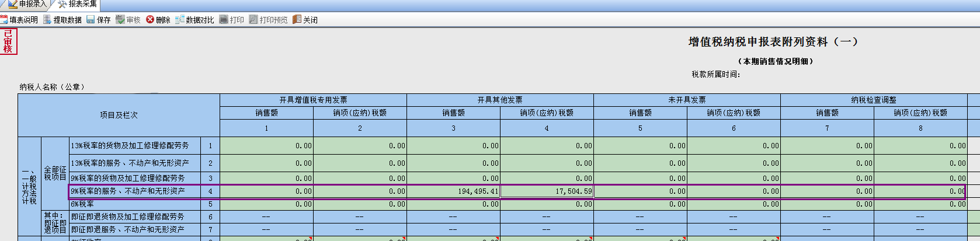Click the 纳税检查调整 column header

(874, 100)
